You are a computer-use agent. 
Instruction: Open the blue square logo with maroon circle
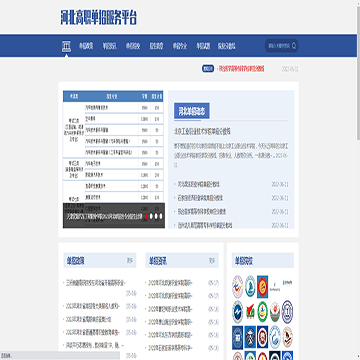(x=263, y=337)
